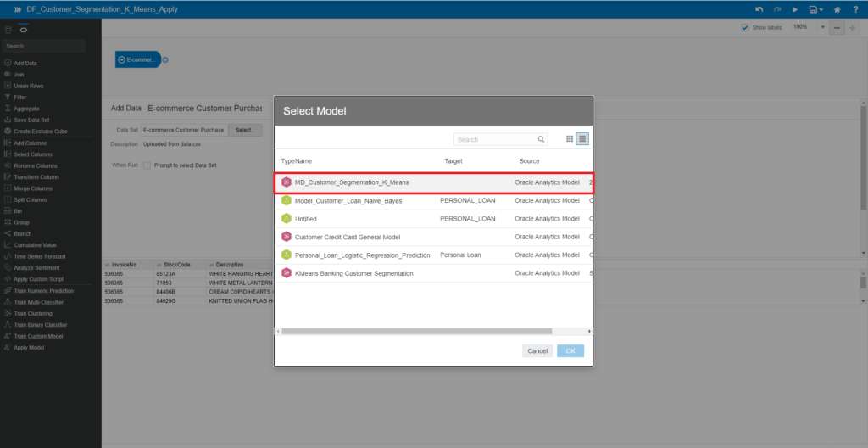This screenshot has width=868, height=448.
Task: Click the horizontal scrollbar in Select Model
Action: (417, 331)
